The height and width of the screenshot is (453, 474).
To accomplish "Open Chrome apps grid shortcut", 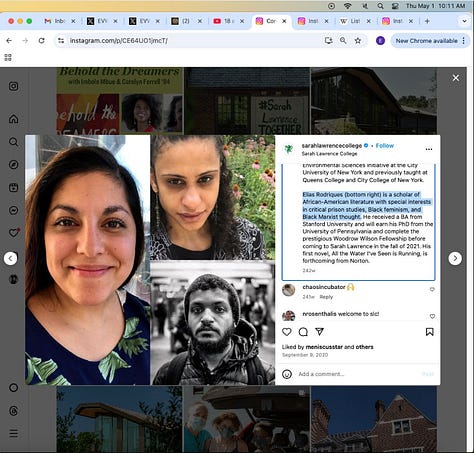I will click(8, 57).
